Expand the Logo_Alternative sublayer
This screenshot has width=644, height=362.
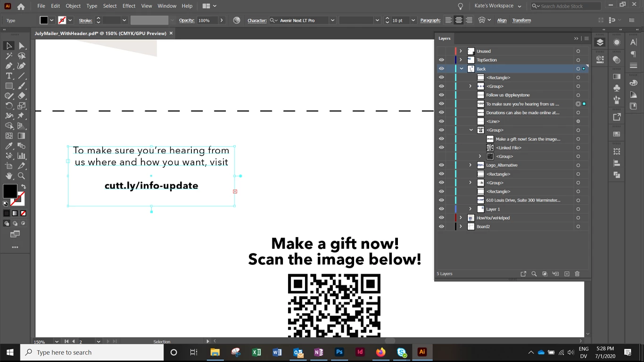pyautogui.click(x=470, y=165)
